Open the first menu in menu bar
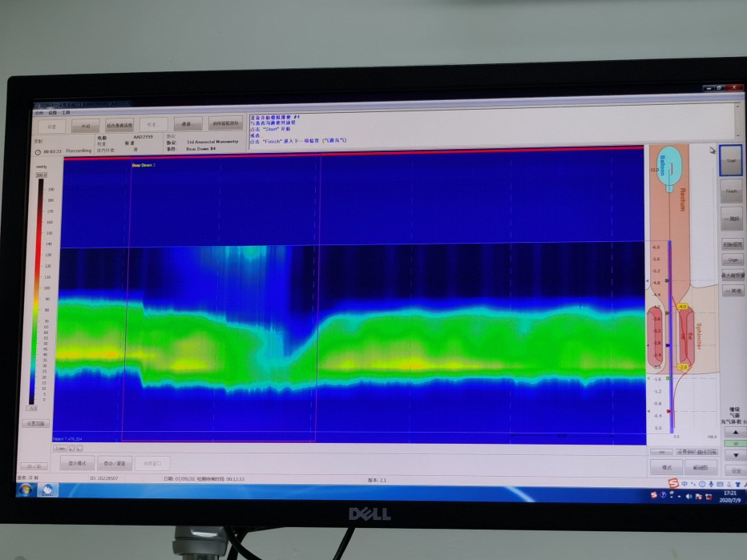Screen dimensions: 747x560 (x=38, y=113)
